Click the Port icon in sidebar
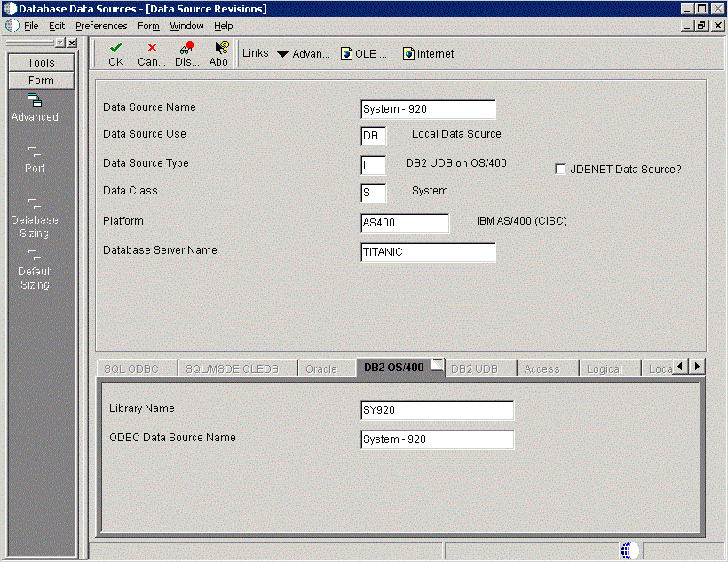This screenshot has height=562, width=728. 35,152
